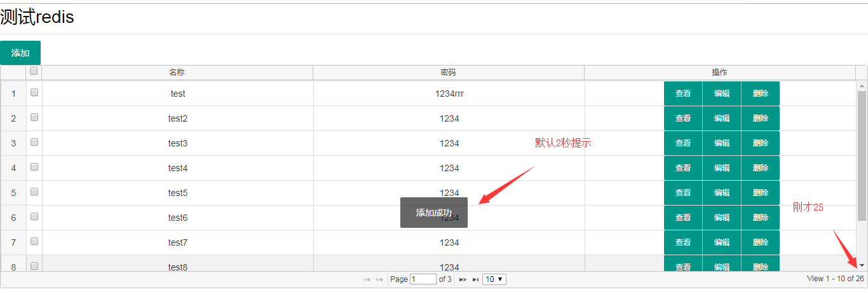Viewport: 868px width, 301px height.
Task: Click 删除 for row test
Action: pos(761,94)
